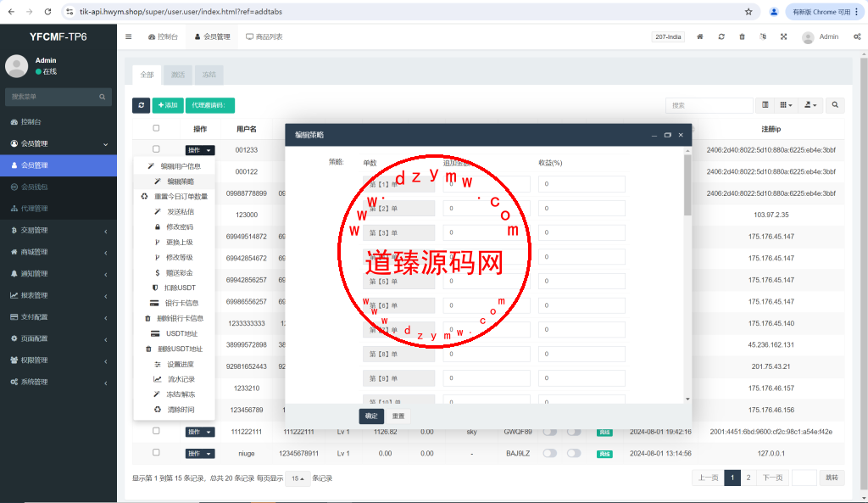Open 操作 dropdown for user 111222111
Image resolution: width=868 pixels, height=503 pixels.
coord(200,432)
